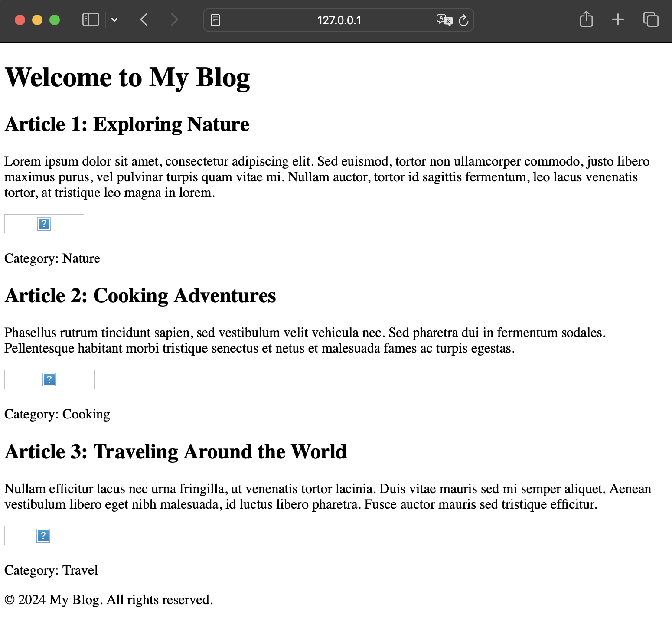Open the Share menu
The image size is (672, 621).
[x=586, y=20]
